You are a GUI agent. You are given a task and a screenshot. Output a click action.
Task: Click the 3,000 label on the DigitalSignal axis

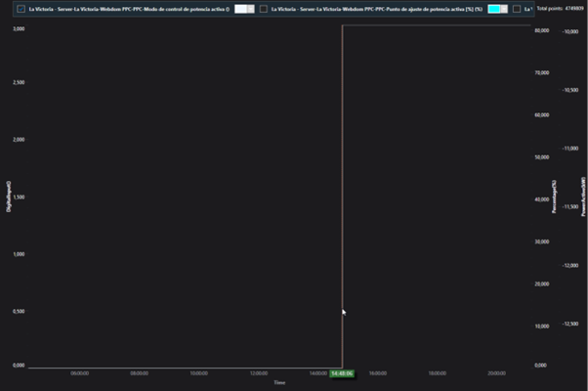19,29
